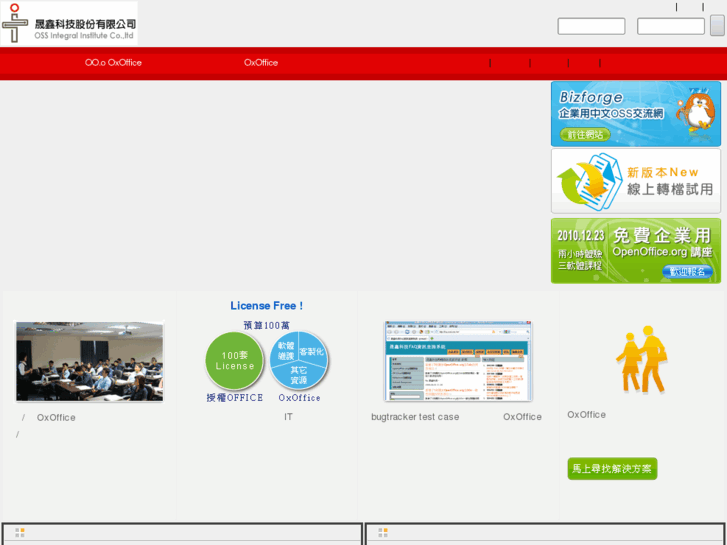Click the 'IT' text under License Free graphic
Image resolution: width=727 pixels, height=545 pixels.
[x=288, y=417]
